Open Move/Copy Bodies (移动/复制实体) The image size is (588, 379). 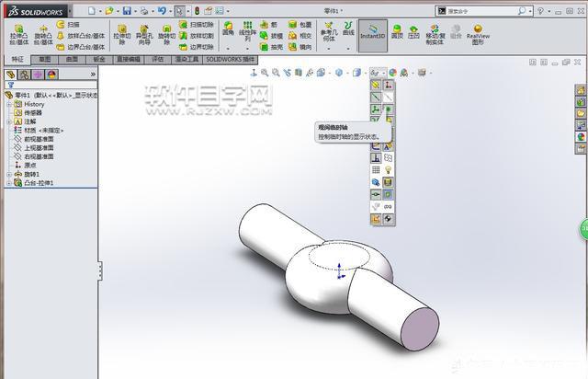(x=435, y=35)
